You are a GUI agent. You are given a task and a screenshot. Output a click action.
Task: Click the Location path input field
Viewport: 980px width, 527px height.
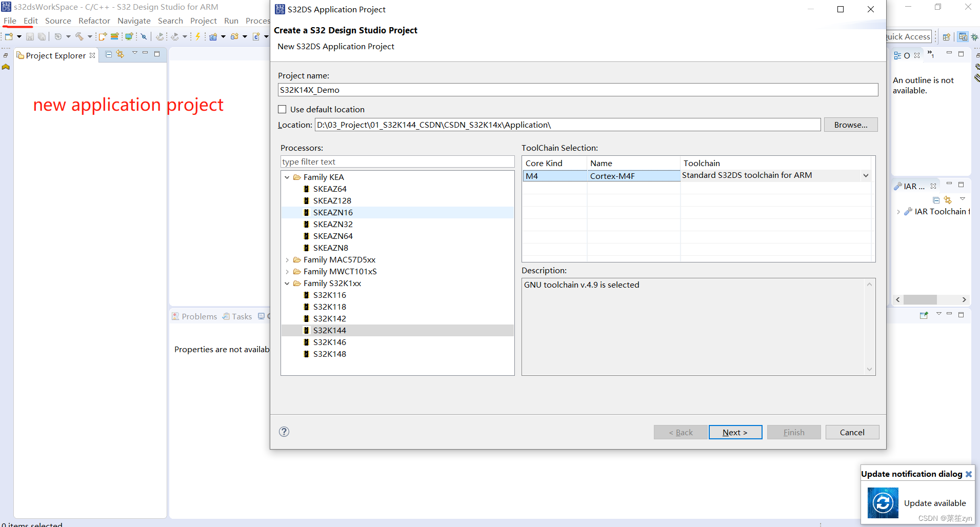coord(568,125)
